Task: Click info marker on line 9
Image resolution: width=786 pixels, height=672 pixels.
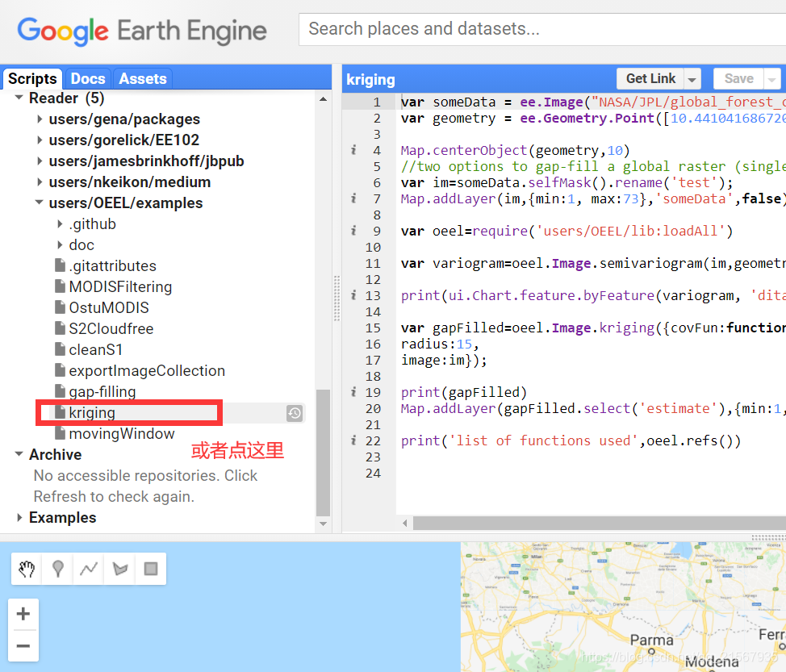Action: tap(354, 231)
